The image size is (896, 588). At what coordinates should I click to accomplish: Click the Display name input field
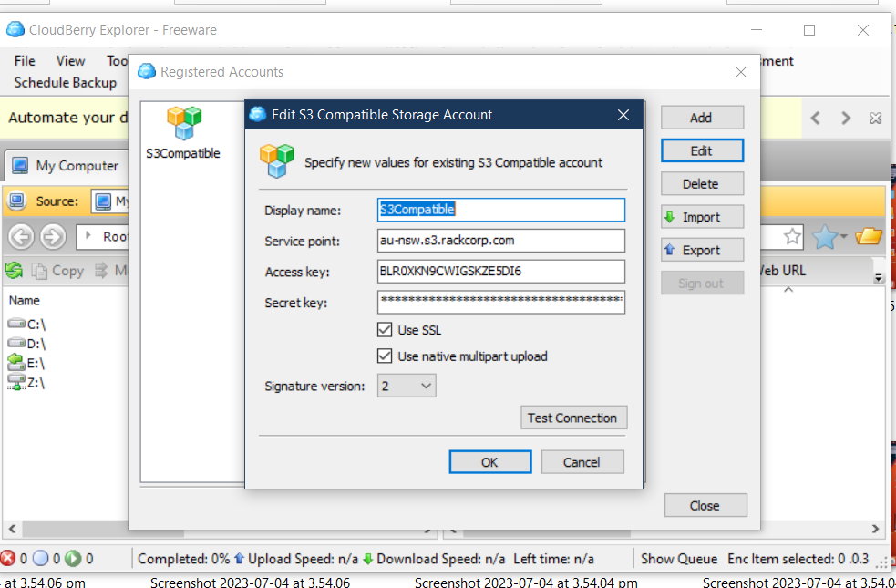(x=501, y=210)
